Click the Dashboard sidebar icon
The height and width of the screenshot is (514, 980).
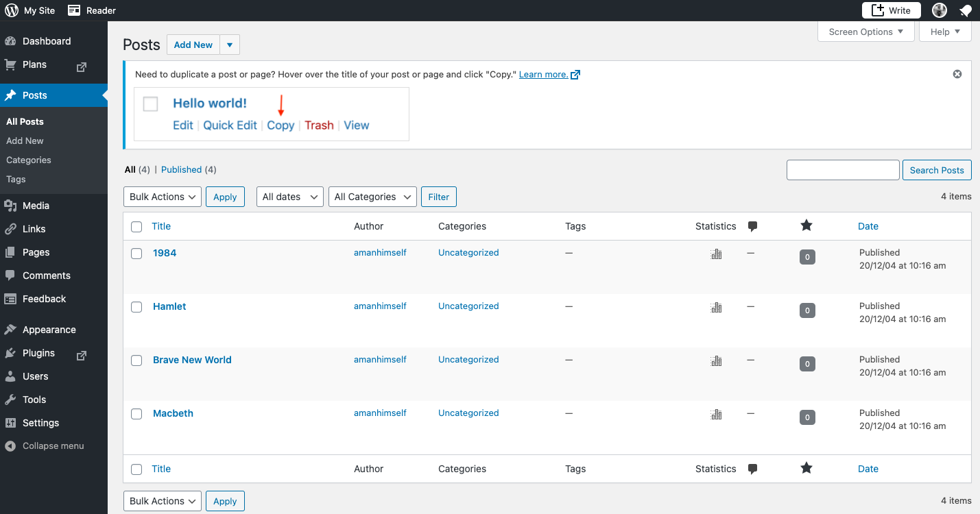pyautogui.click(x=10, y=41)
